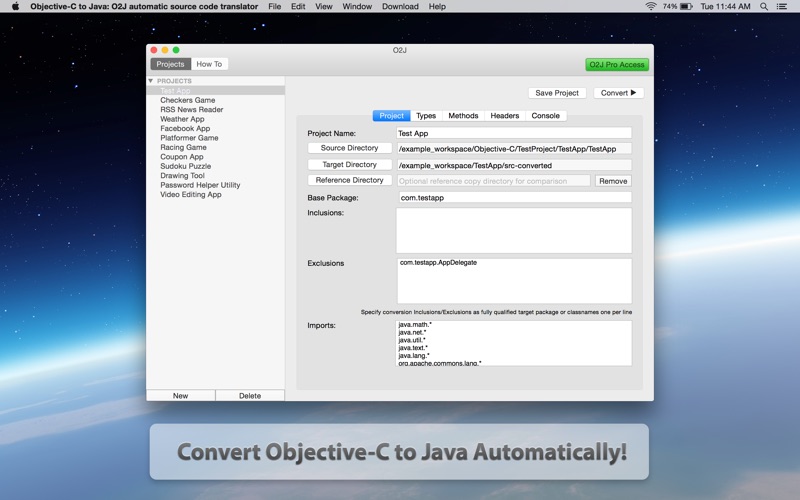Click the Exclusions text area
This screenshot has height=500, width=800.
click(x=514, y=281)
